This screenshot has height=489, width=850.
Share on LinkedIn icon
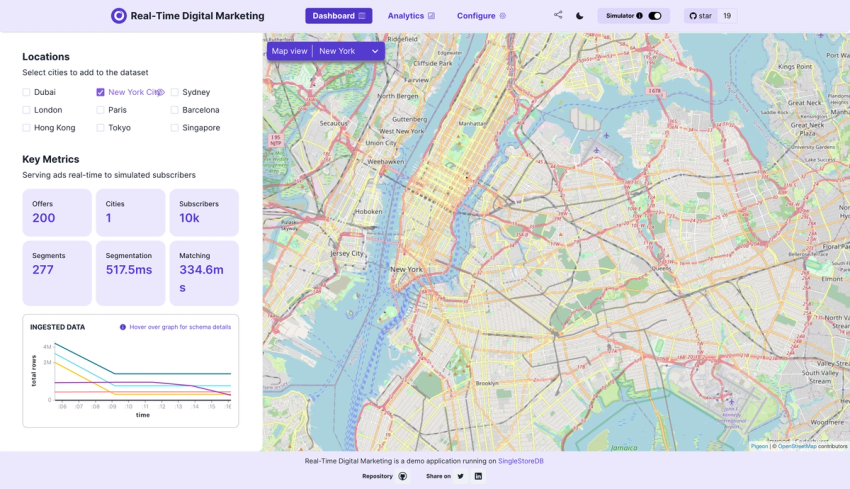478,476
